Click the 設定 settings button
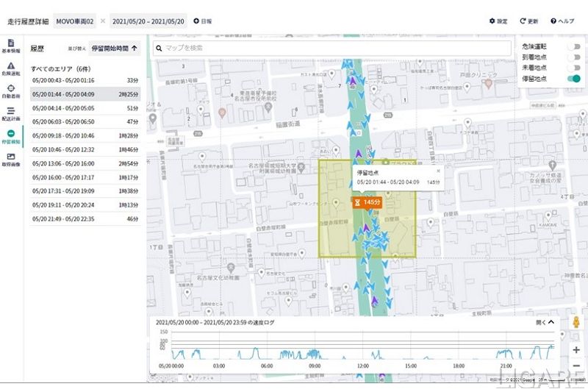 coord(498,21)
